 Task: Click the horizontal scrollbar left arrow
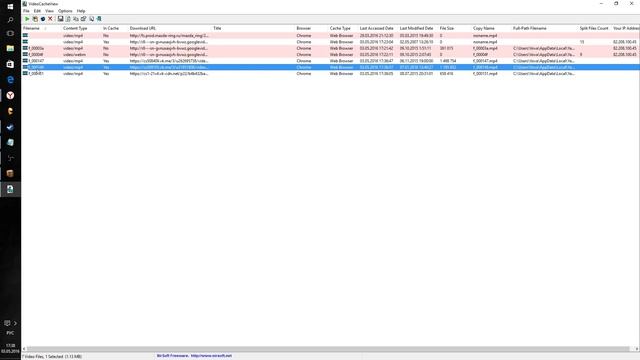coord(24,349)
